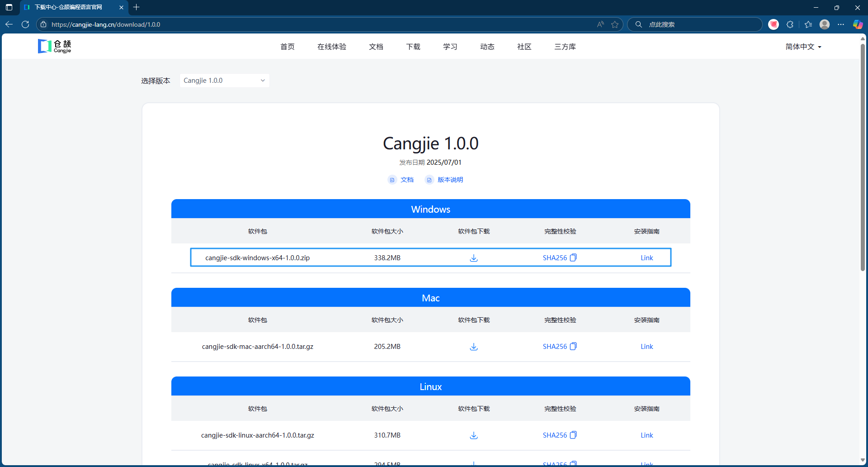Select the cangjie-sdk-linux-aarch64-1.0.0.tar.gz filename text
Screen dimensions: 868x467
(258, 435)
